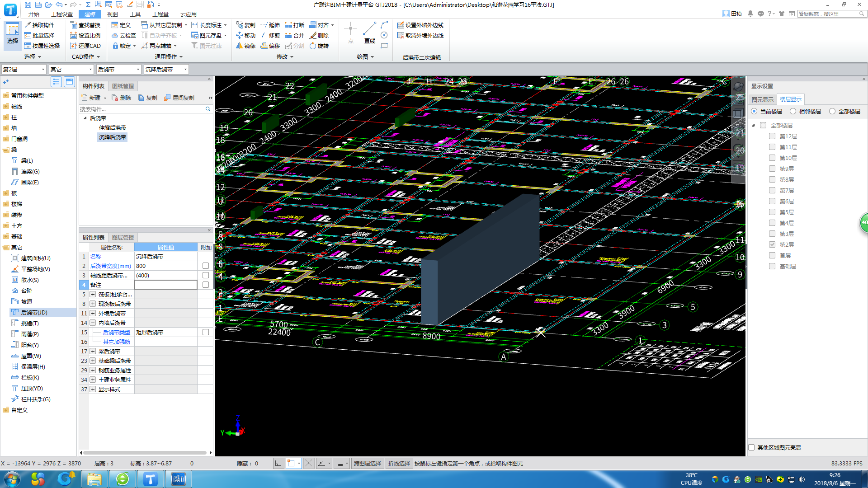868x488 pixels.
Task: Expand the 现浇板后浇带 property group
Action: [93, 304]
